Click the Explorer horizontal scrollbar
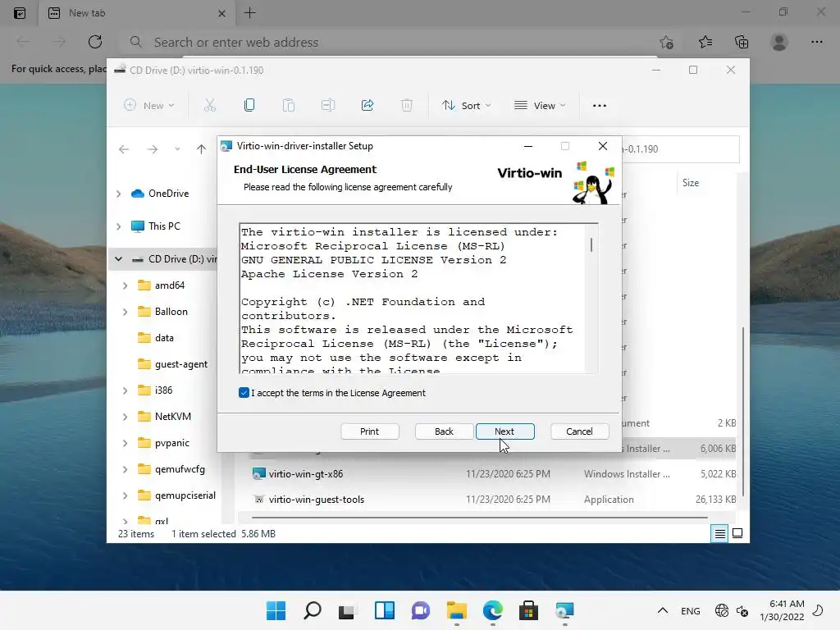 pos(479,518)
